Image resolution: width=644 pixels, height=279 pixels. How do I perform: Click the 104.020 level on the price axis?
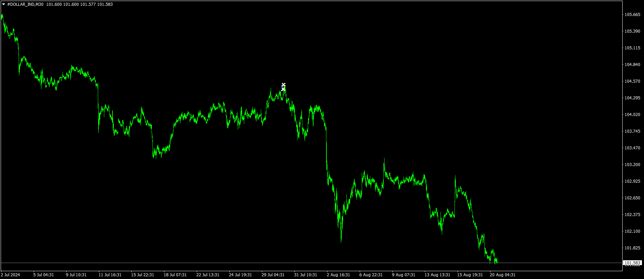pos(632,115)
